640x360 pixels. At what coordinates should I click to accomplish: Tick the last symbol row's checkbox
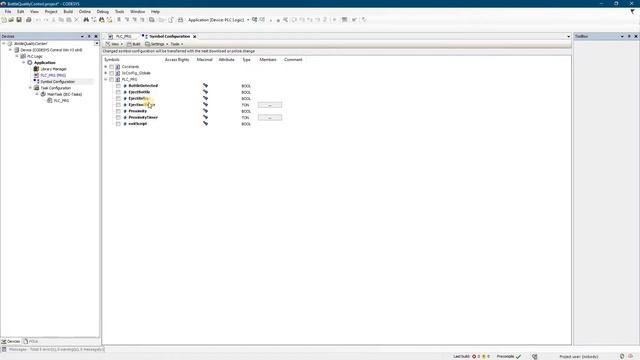tap(118, 124)
